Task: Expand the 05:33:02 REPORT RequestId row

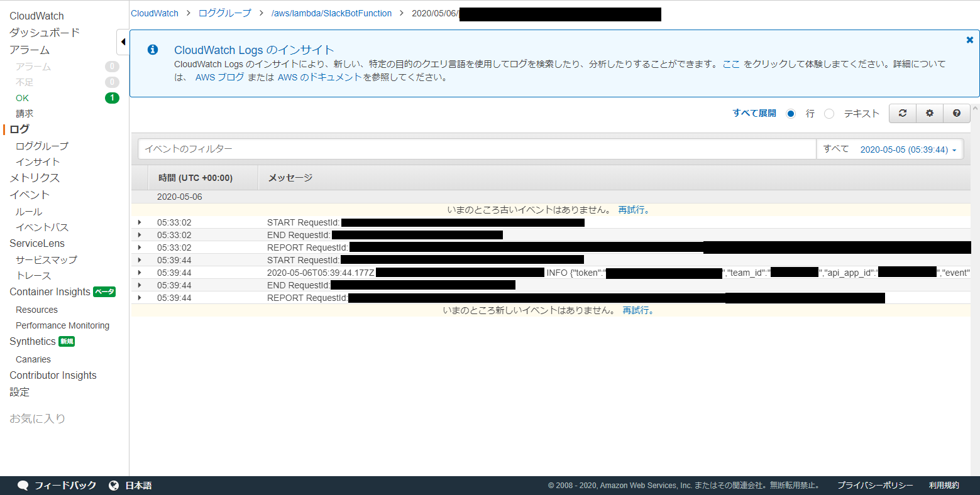Action: pyautogui.click(x=140, y=247)
